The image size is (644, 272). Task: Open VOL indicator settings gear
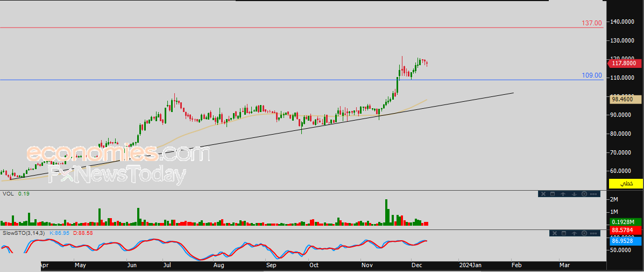(x=584, y=194)
